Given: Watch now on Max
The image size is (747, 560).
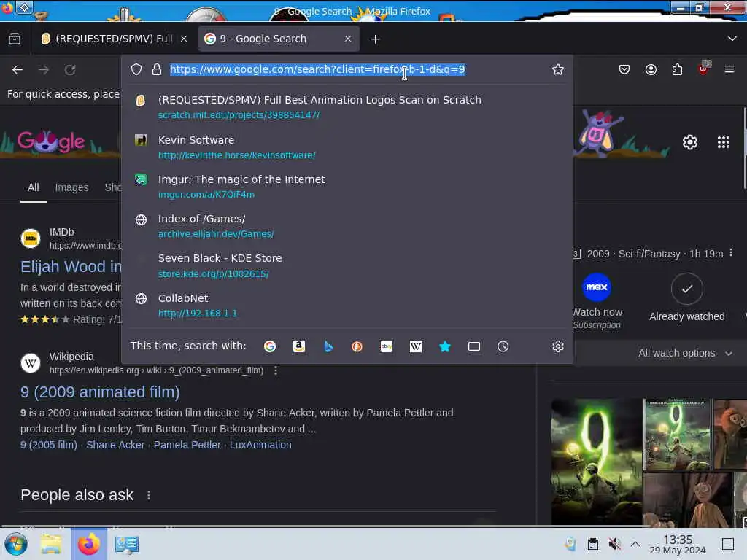Looking at the screenshot, I should pyautogui.click(x=597, y=300).
